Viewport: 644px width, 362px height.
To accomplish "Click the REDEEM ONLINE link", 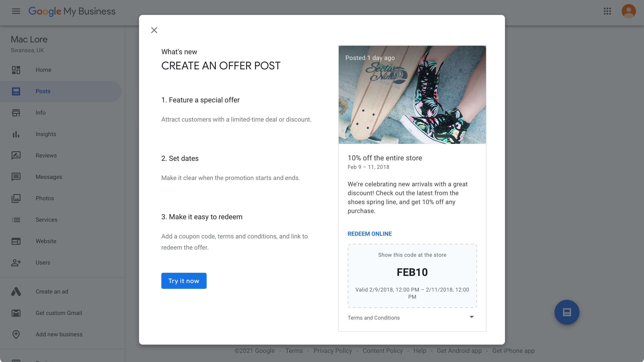I will click(369, 233).
